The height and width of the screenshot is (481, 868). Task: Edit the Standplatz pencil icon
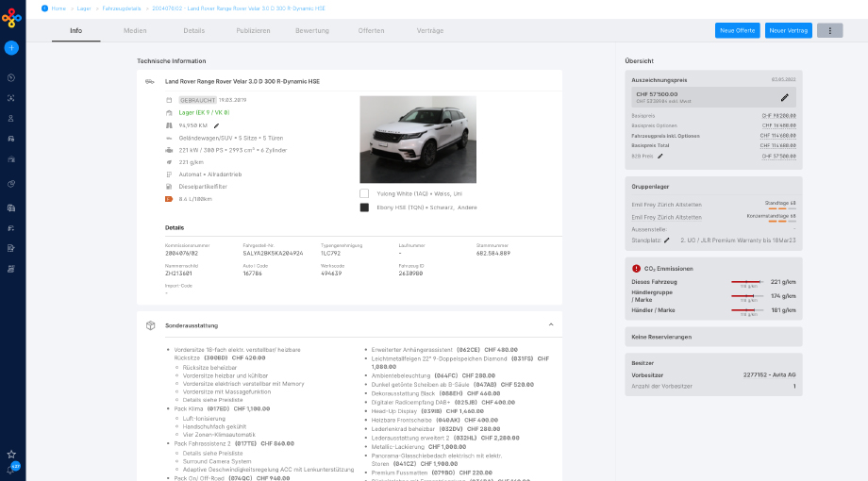tap(666, 240)
